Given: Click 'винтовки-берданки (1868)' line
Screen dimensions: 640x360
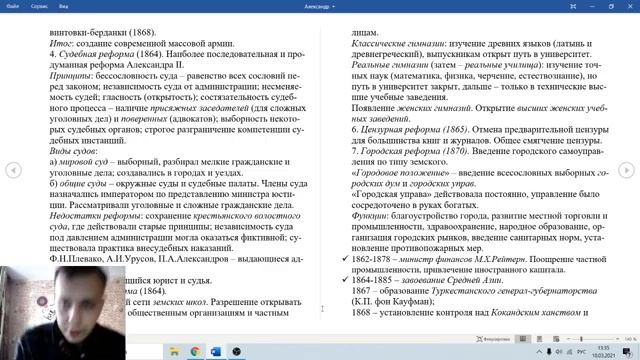Looking at the screenshot, I should 103,32.
